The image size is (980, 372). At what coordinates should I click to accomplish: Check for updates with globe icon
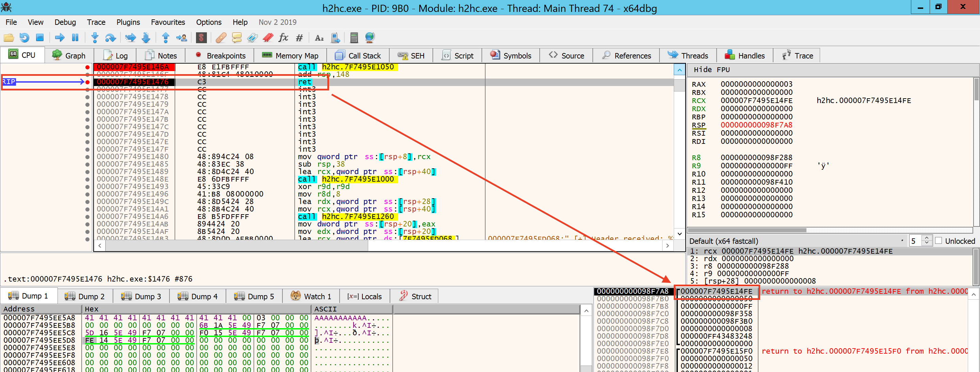370,37
